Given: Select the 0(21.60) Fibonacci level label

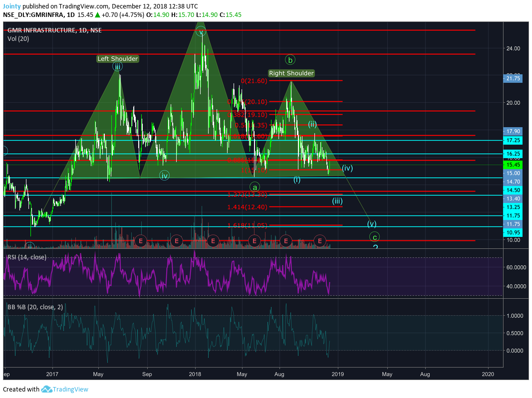Looking at the screenshot, I should tap(254, 81).
